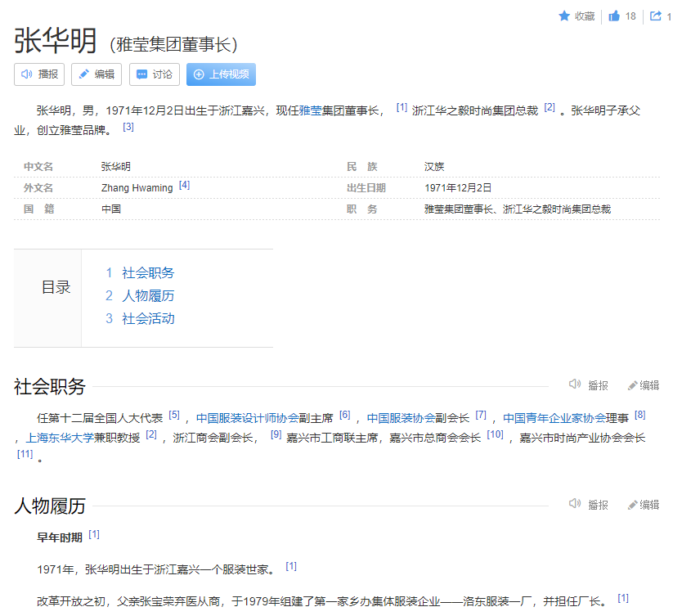The width and height of the screenshot is (682, 616).
Task: Click the 出生日期 value 1971年12月2日
Action: 458,188
